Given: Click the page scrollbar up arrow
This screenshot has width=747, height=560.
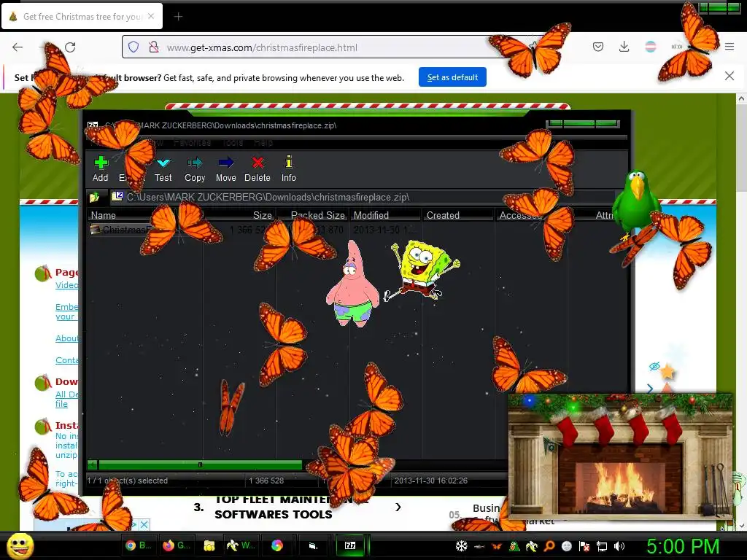Looking at the screenshot, I should (x=741, y=99).
